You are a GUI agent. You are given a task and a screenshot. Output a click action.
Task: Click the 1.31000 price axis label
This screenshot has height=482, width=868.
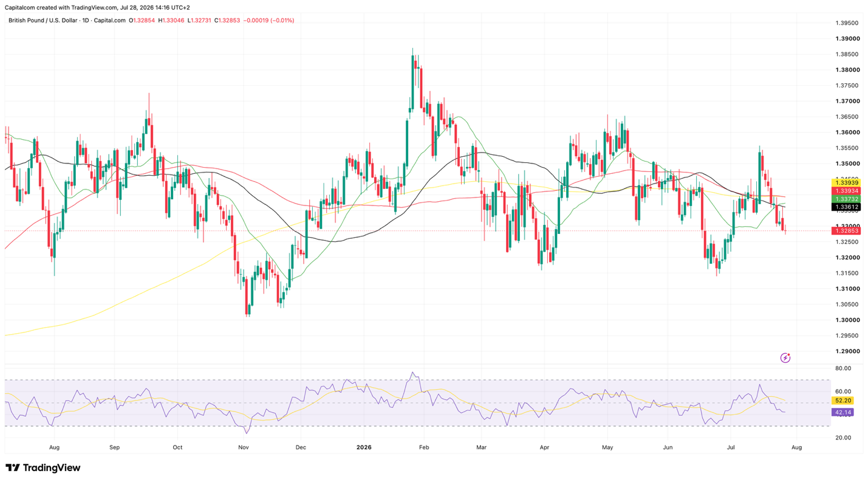pyautogui.click(x=847, y=289)
